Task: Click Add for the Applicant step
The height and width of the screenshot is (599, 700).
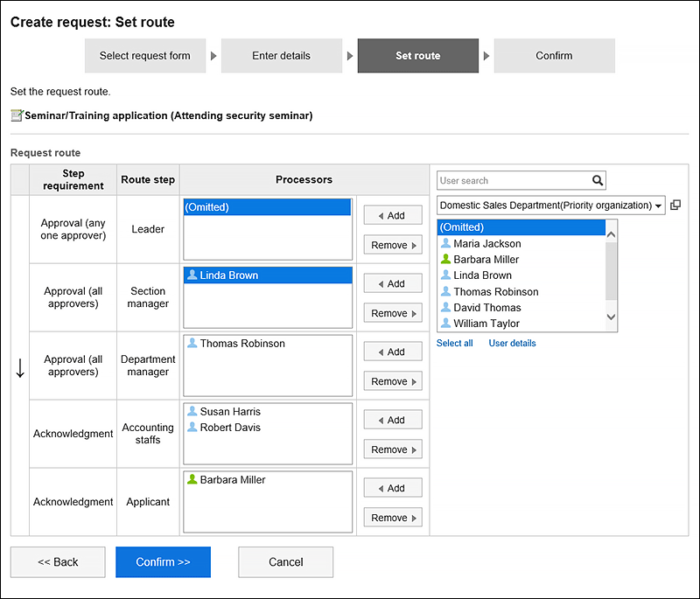Action: coord(393,489)
